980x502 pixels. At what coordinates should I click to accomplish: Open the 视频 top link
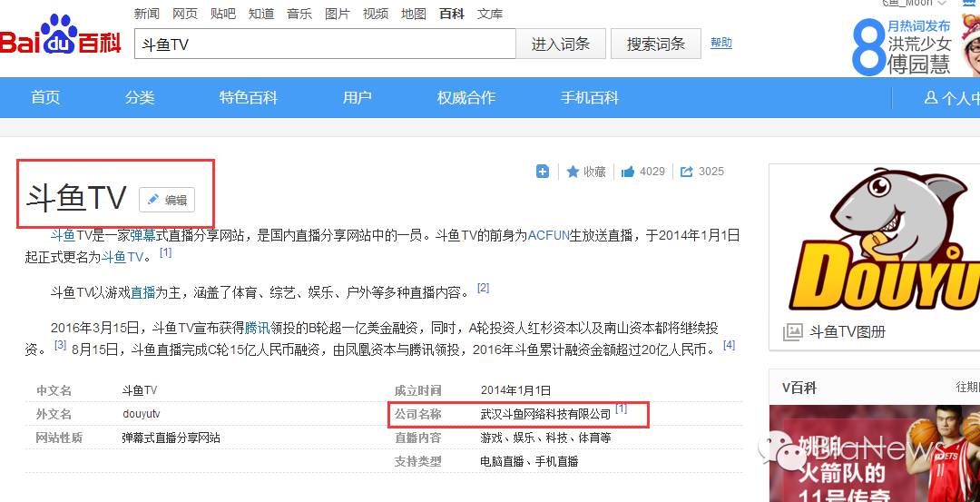click(x=376, y=14)
